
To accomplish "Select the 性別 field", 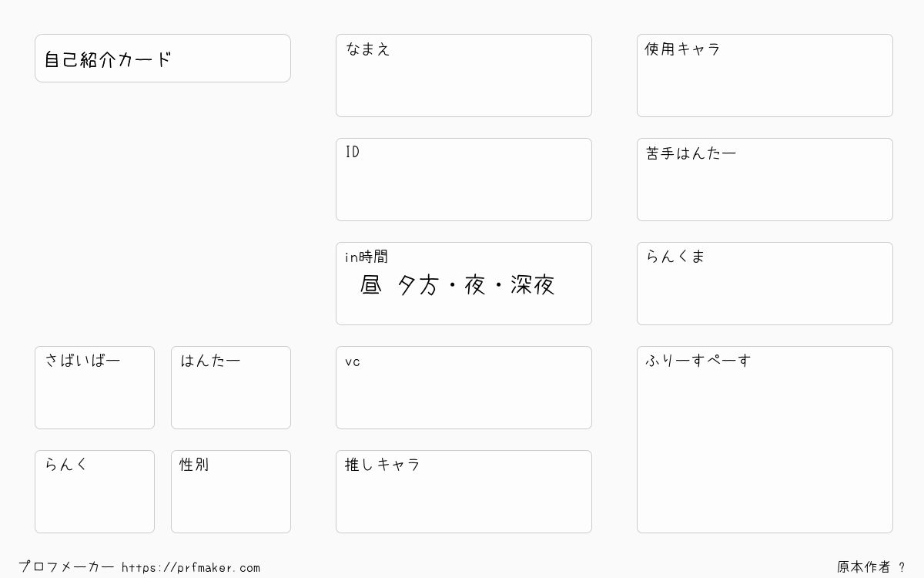I will pos(231,492).
